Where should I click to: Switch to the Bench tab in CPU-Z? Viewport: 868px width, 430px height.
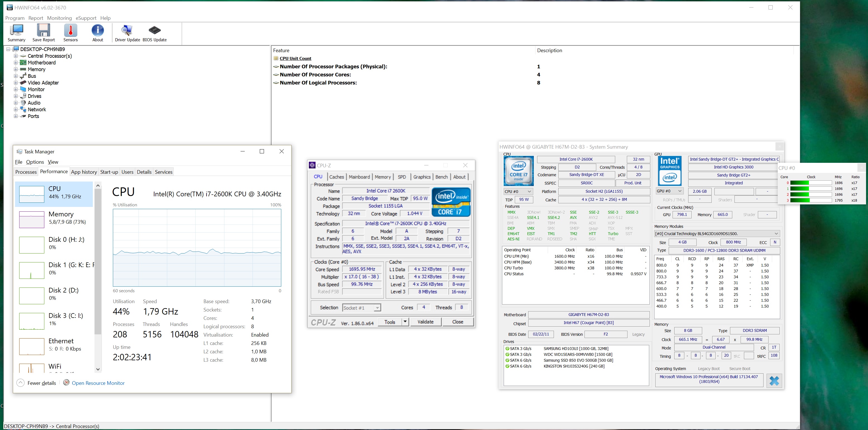tap(442, 177)
